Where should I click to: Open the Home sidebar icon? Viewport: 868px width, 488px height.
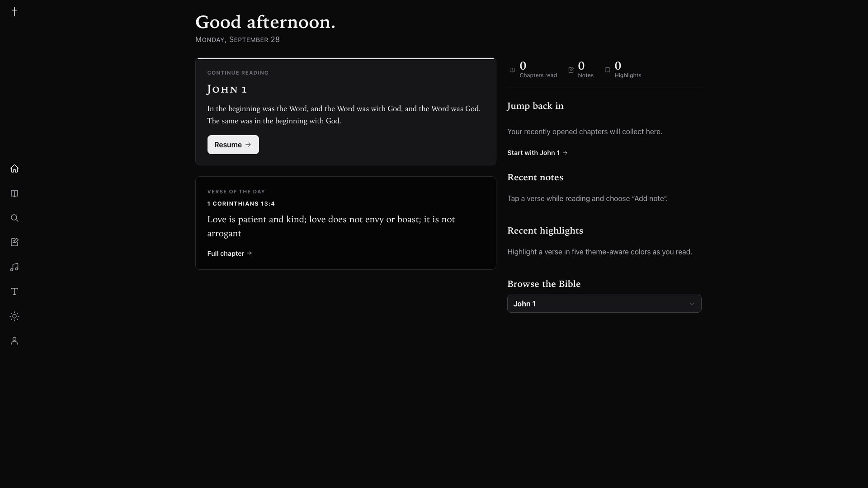tap(14, 169)
